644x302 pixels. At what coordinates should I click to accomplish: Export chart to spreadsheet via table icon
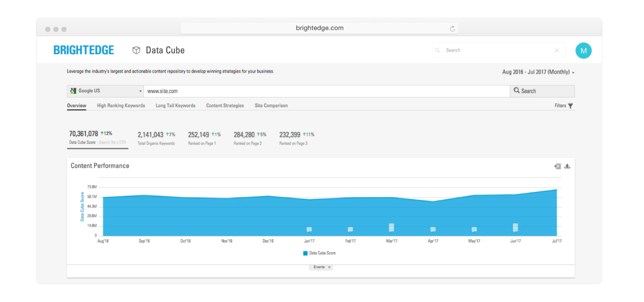point(557,166)
